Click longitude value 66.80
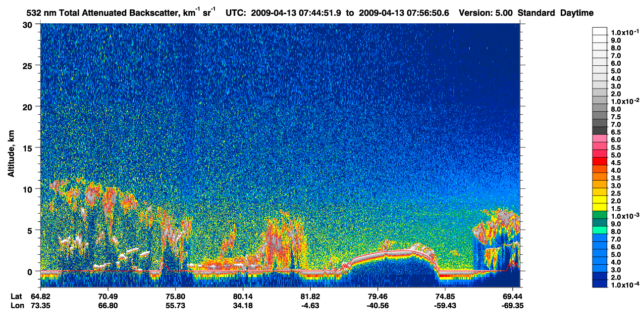This screenshot has width=644, height=330. tap(107, 306)
